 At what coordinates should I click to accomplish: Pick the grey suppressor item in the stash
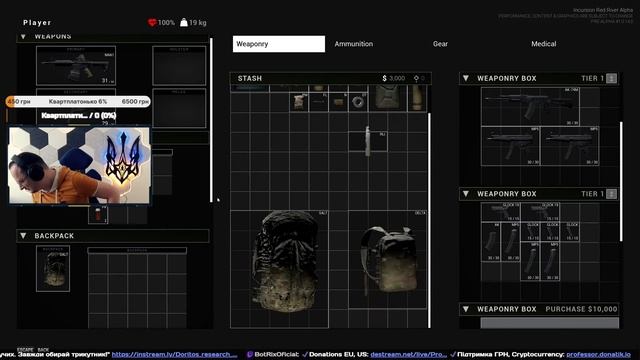(368, 141)
